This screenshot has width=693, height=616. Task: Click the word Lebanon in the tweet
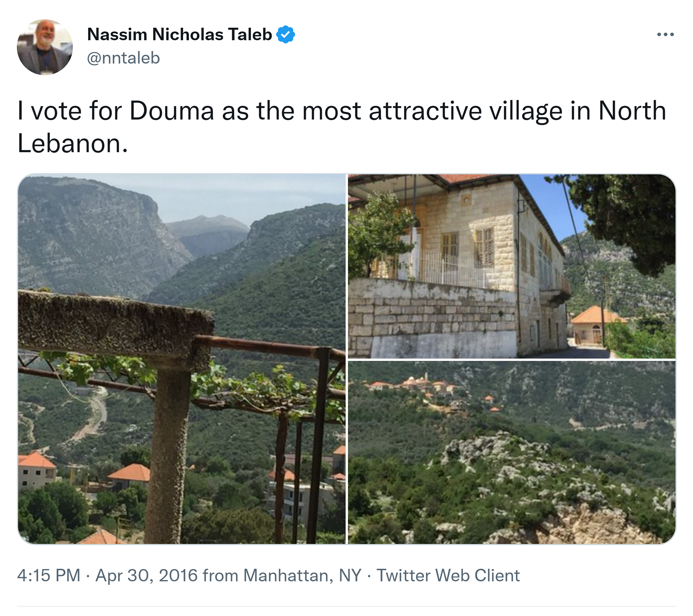(x=69, y=143)
